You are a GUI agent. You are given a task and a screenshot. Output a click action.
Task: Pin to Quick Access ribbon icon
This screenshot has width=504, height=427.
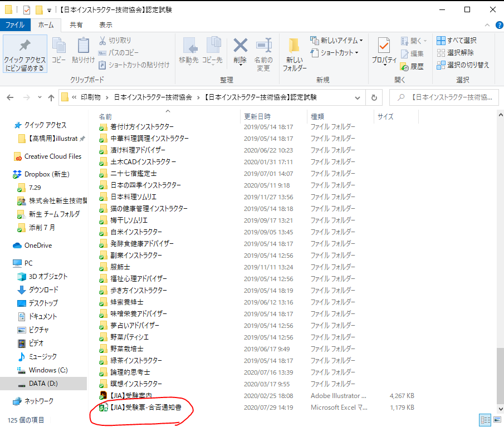click(25, 53)
